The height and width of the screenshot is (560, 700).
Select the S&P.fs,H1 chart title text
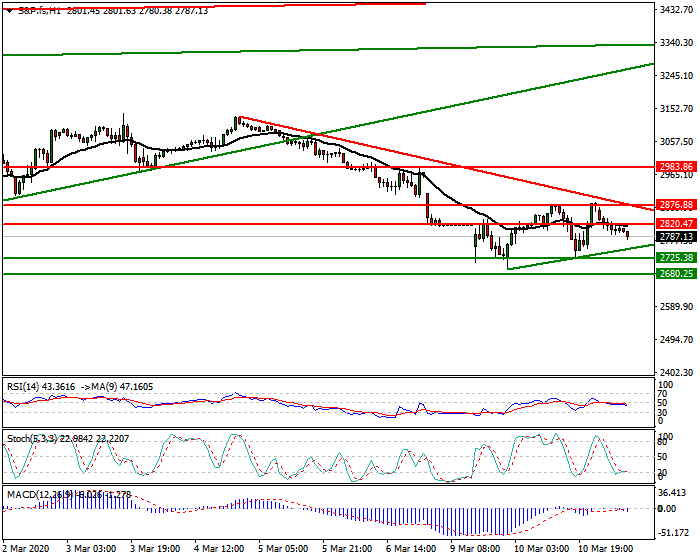39,11
